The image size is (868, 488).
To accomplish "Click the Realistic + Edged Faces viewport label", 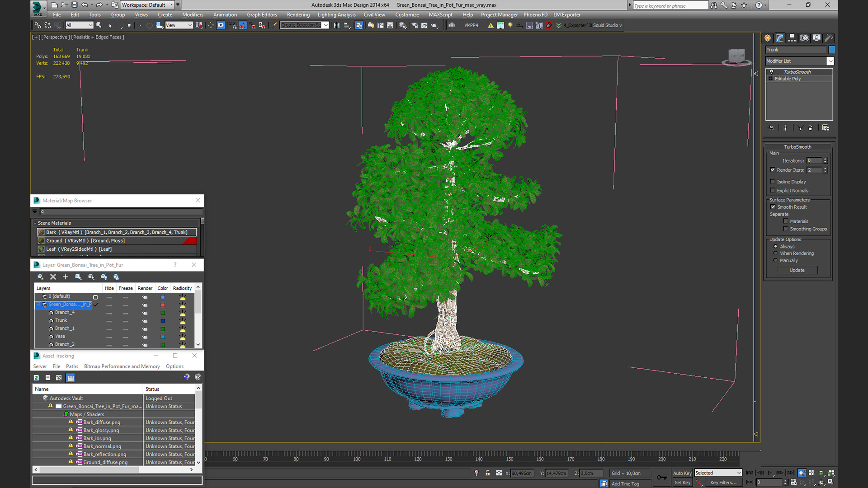I will pyautogui.click(x=98, y=37).
